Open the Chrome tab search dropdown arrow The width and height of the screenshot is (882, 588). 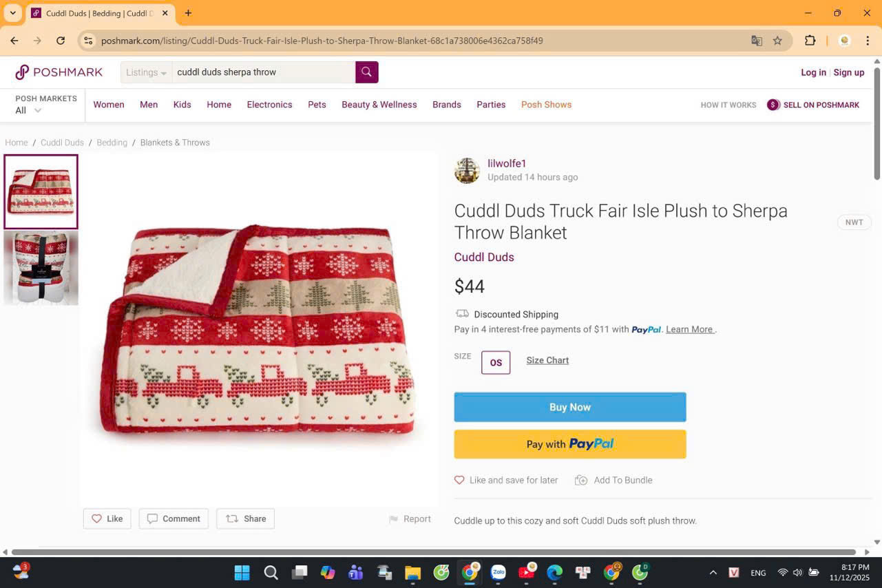[x=12, y=13]
